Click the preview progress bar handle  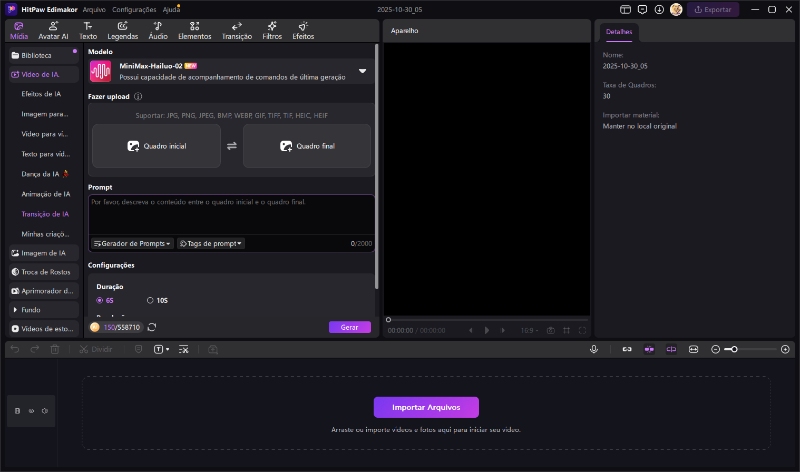coord(388,320)
